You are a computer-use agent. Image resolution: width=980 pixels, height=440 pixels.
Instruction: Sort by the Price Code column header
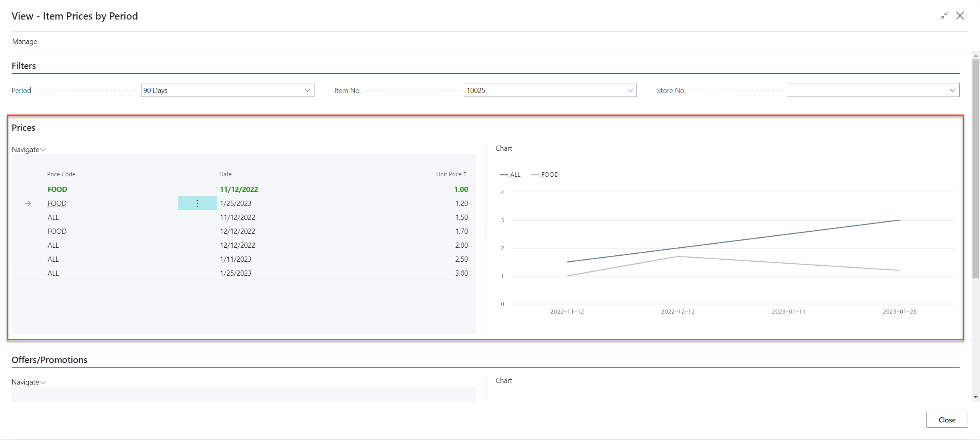pyautogui.click(x=61, y=174)
